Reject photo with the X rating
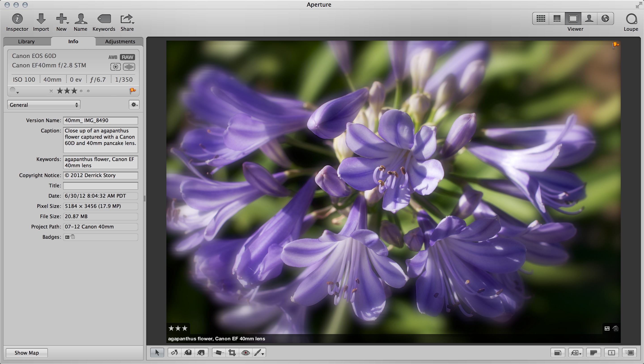 (x=51, y=91)
